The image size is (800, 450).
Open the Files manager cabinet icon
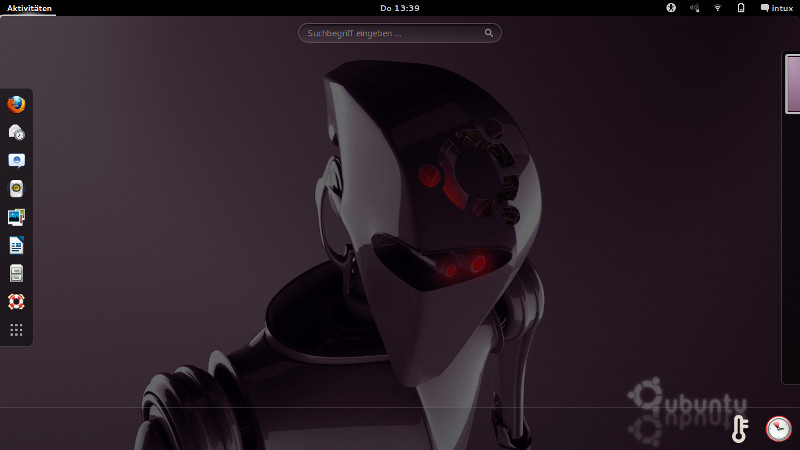tap(16, 273)
